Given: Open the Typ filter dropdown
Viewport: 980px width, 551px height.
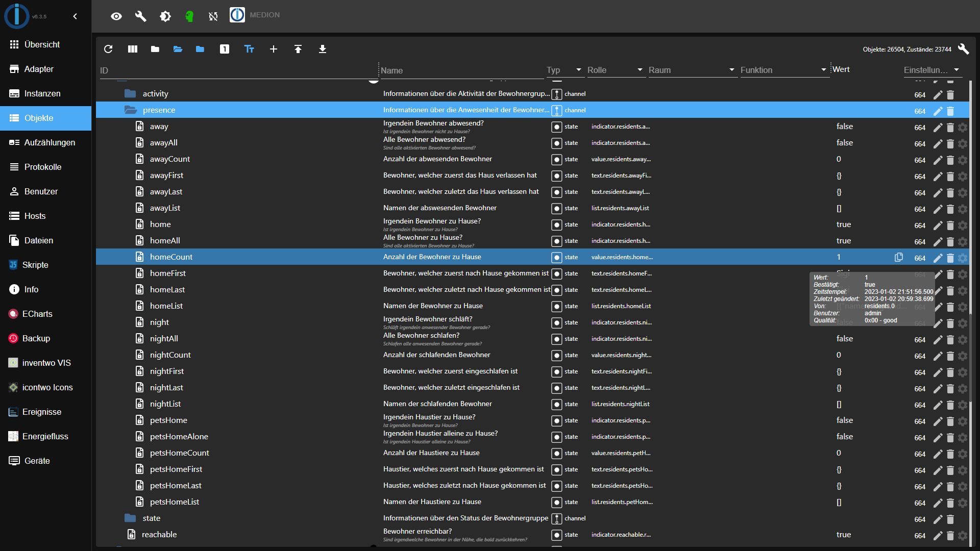Looking at the screenshot, I should coord(565,70).
